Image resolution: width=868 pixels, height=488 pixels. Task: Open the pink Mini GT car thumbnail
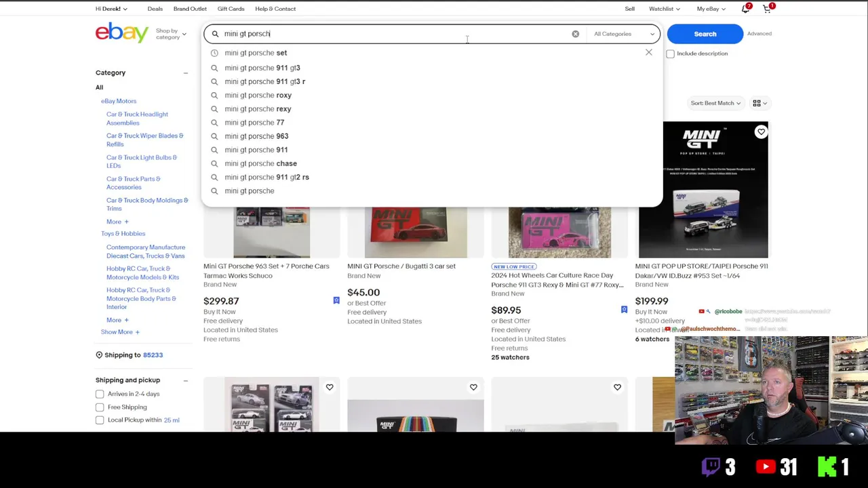pyautogui.click(x=559, y=232)
